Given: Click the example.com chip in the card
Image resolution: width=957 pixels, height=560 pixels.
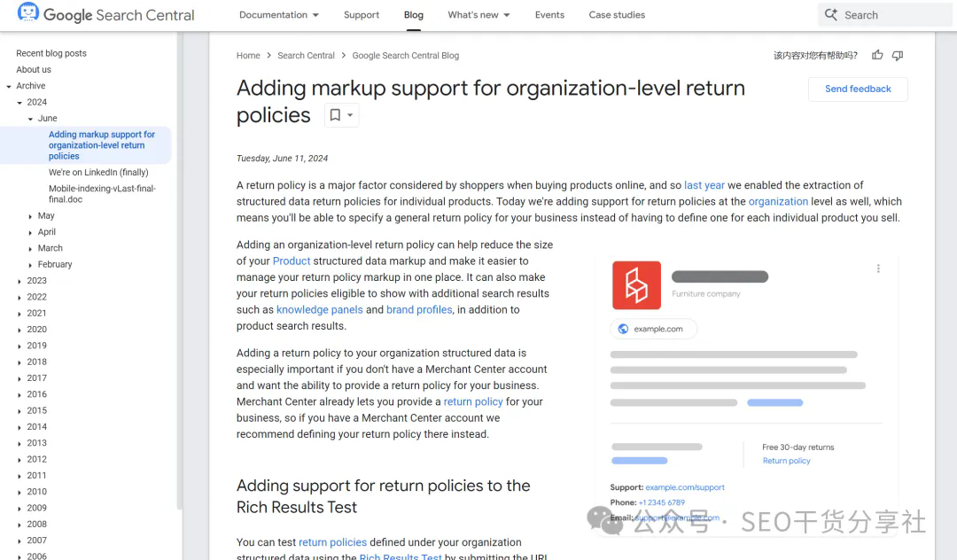Looking at the screenshot, I should pyautogui.click(x=653, y=329).
